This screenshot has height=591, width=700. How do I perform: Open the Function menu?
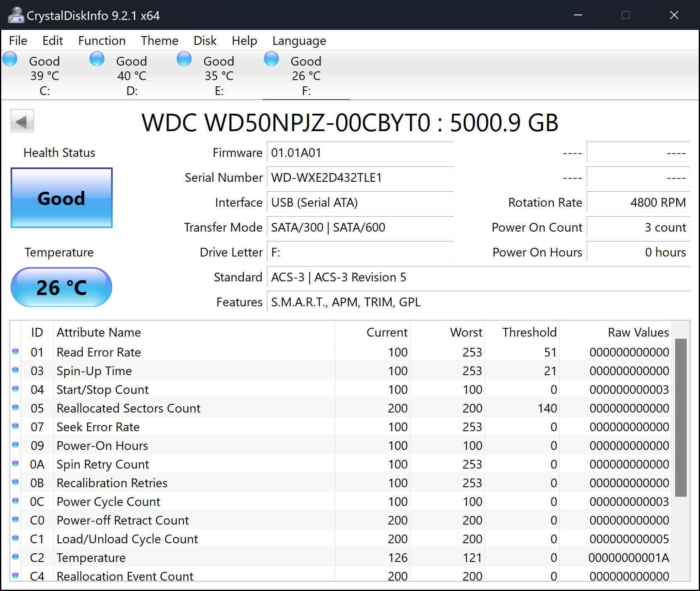102,41
